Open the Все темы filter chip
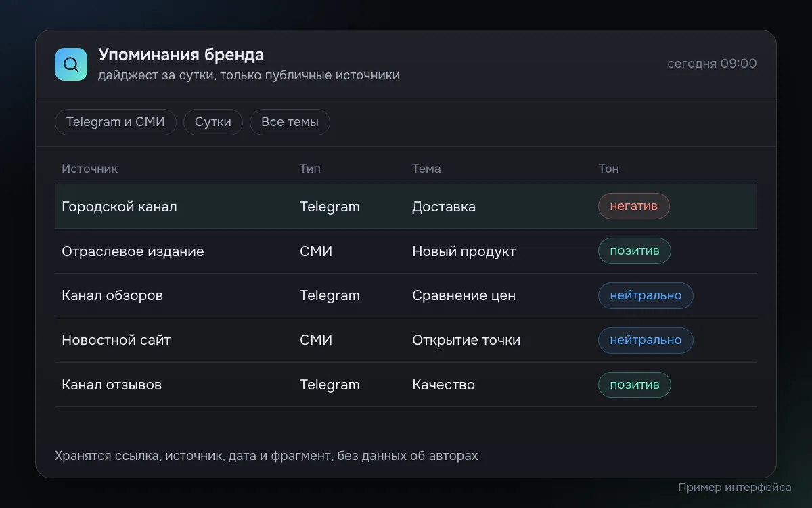This screenshot has height=508, width=812. [x=290, y=122]
